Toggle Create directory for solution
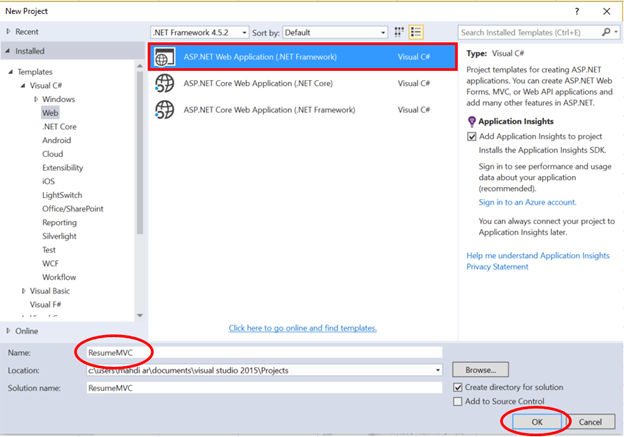The image size is (624, 437). (x=458, y=387)
